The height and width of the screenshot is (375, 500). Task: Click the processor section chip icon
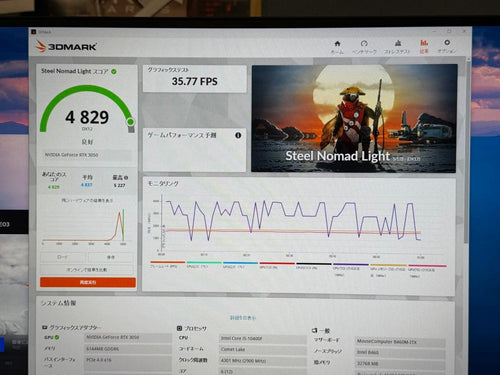click(x=179, y=328)
